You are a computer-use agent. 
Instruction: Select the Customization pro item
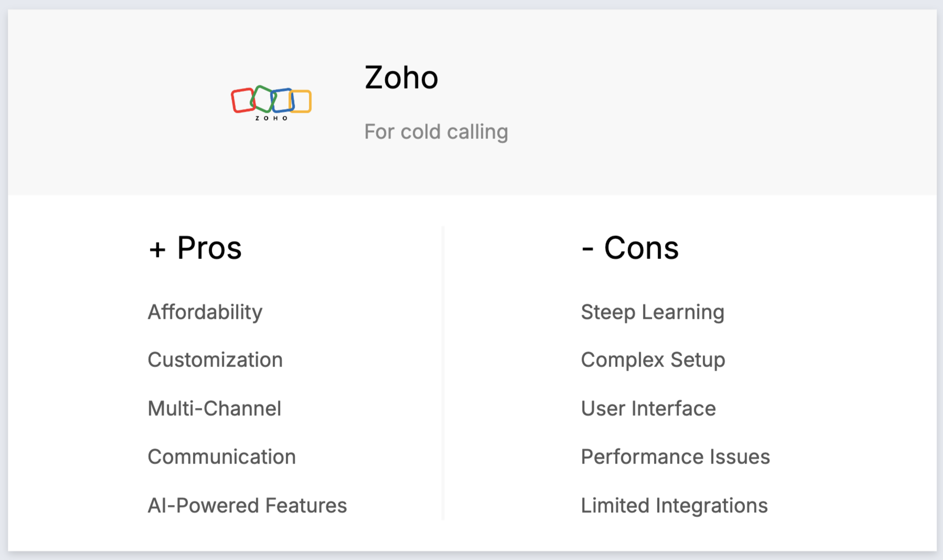[x=215, y=360]
